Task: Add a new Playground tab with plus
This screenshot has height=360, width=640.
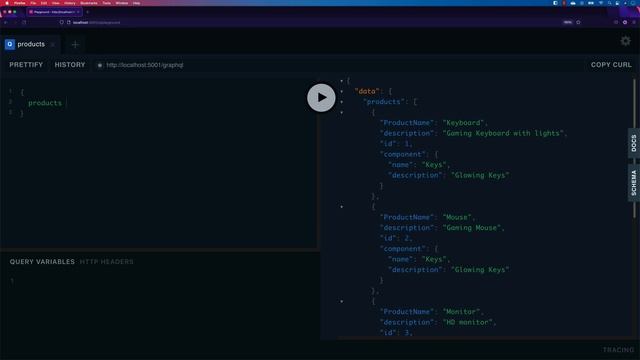Action: pos(75,44)
